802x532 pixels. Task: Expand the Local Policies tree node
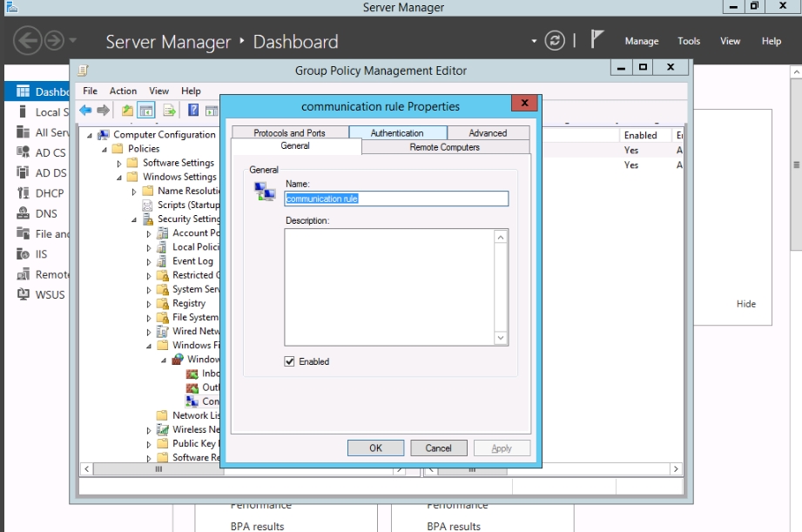coord(149,248)
